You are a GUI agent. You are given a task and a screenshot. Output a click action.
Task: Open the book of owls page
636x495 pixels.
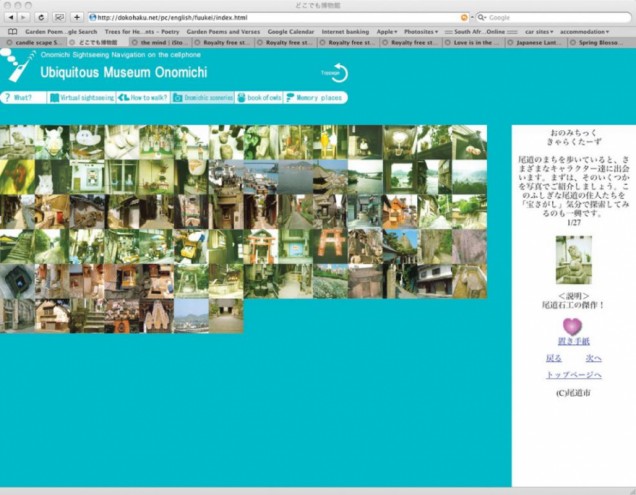[x=259, y=98]
